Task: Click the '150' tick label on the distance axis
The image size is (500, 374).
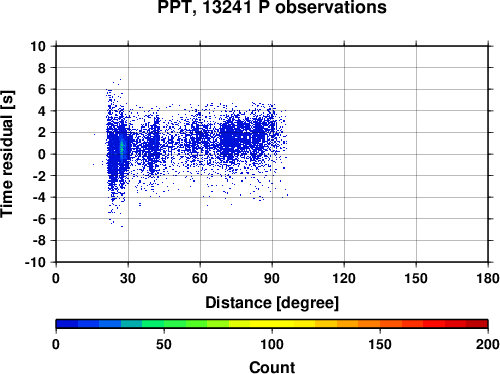Action: 416,278
